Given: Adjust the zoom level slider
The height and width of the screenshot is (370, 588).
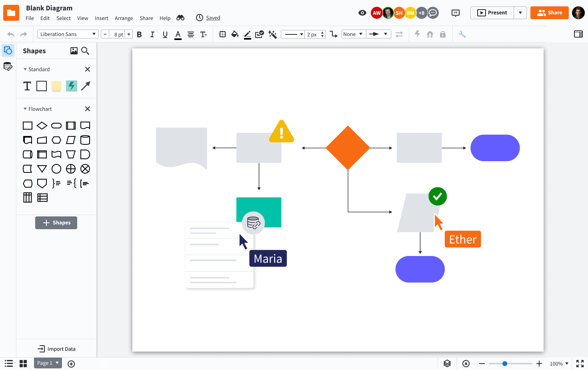Looking at the screenshot, I should (505, 364).
